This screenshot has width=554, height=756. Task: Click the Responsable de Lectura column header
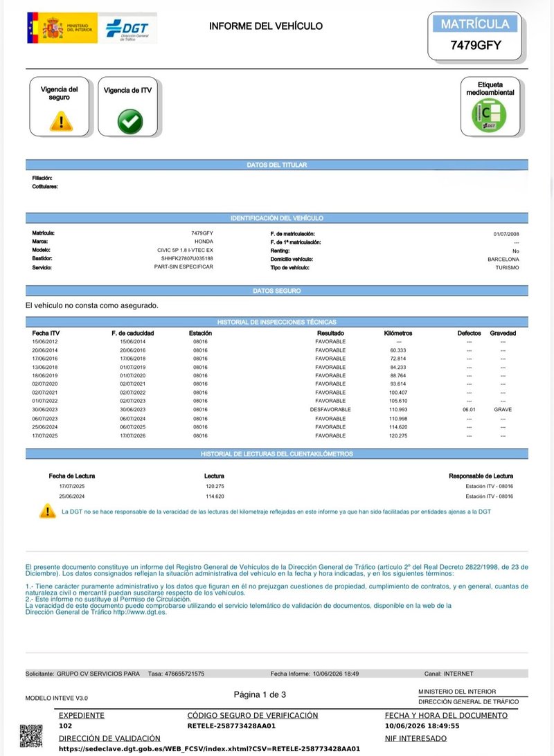click(x=481, y=476)
